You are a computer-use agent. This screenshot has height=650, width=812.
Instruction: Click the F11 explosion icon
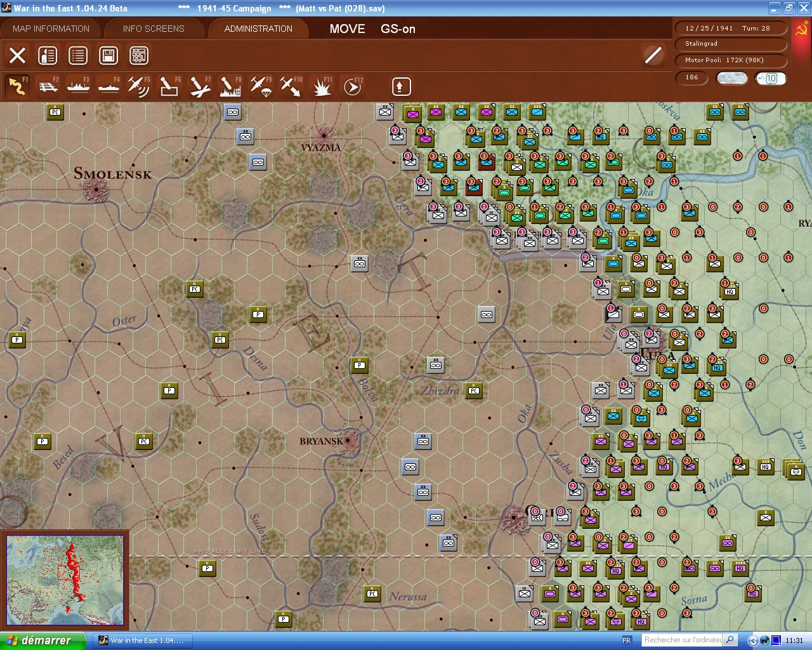coord(322,86)
